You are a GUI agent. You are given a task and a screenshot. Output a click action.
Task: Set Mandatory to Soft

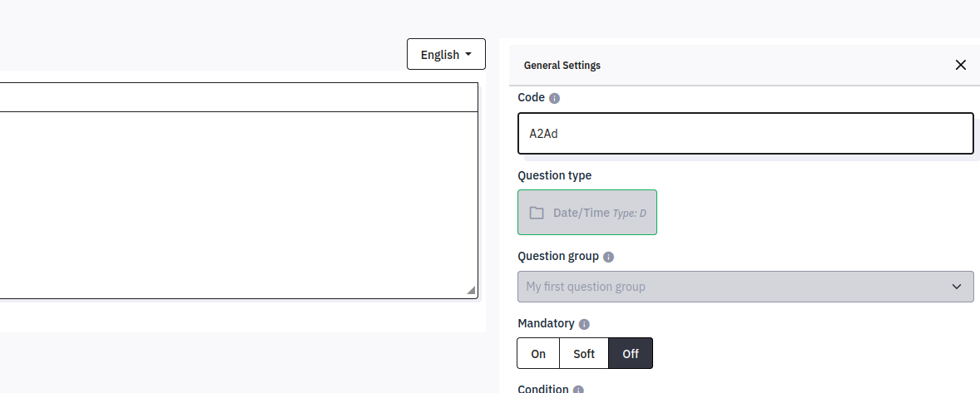click(584, 353)
